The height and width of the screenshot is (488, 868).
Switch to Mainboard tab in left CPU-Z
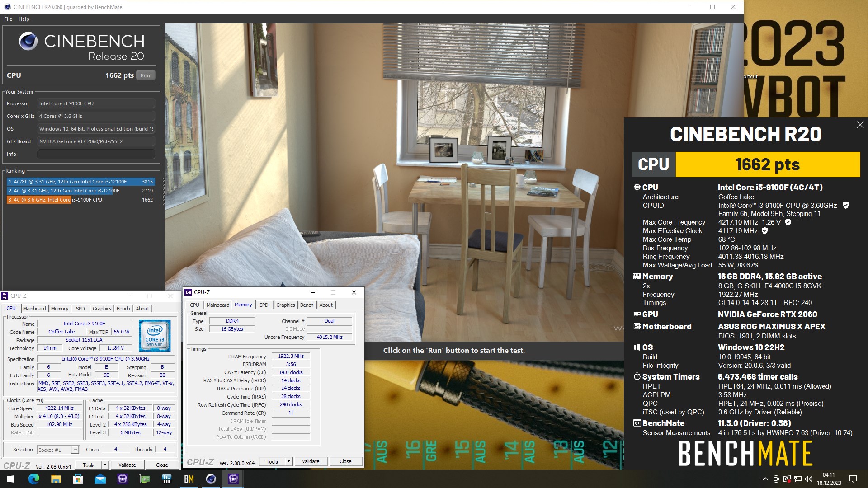(34, 309)
